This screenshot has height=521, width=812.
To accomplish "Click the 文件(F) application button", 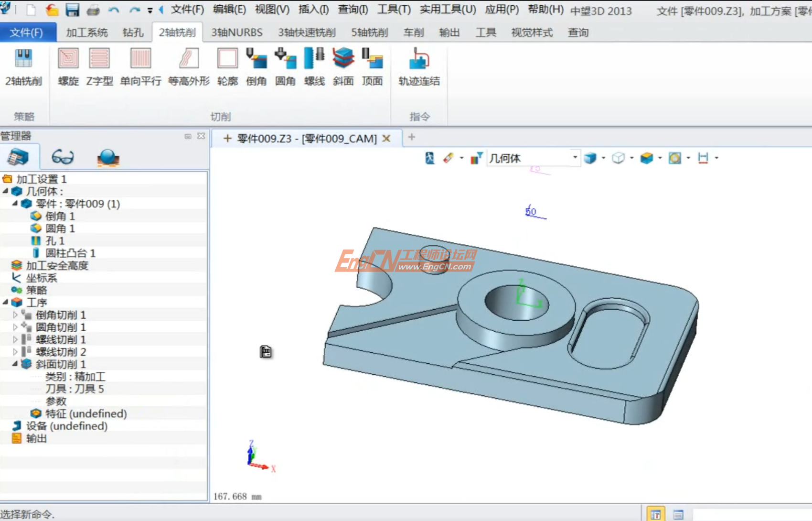I will [x=28, y=32].
